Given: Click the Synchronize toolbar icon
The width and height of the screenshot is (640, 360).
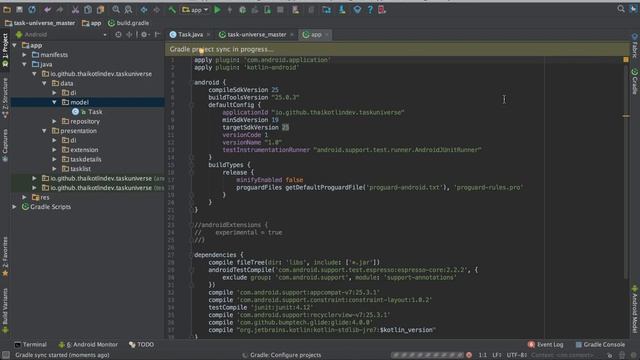Looking at the screenshot, I should [32, 9].
